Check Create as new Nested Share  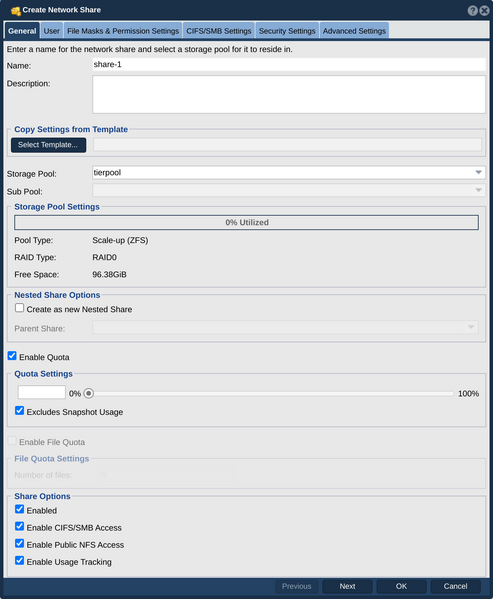19,308
